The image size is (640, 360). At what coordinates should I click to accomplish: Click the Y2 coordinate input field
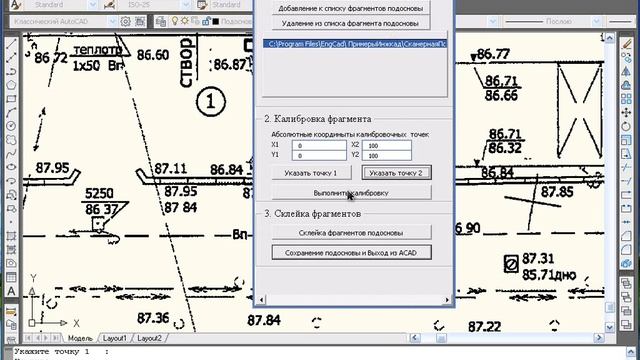(387, 156)
